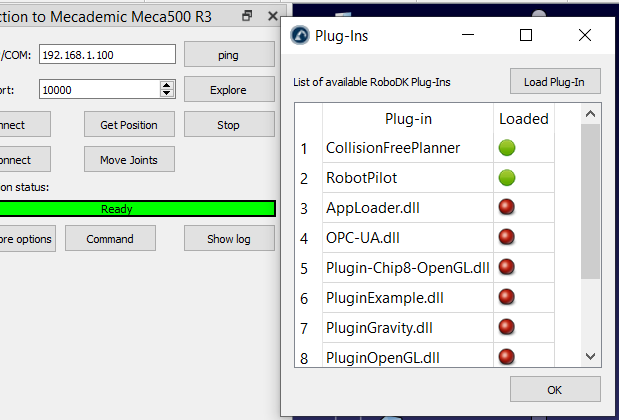Toggle CollisionFreePlanner green loaded indicator
Image resolution: width=619 pixels, height=420 pixels.
[507, 148]
